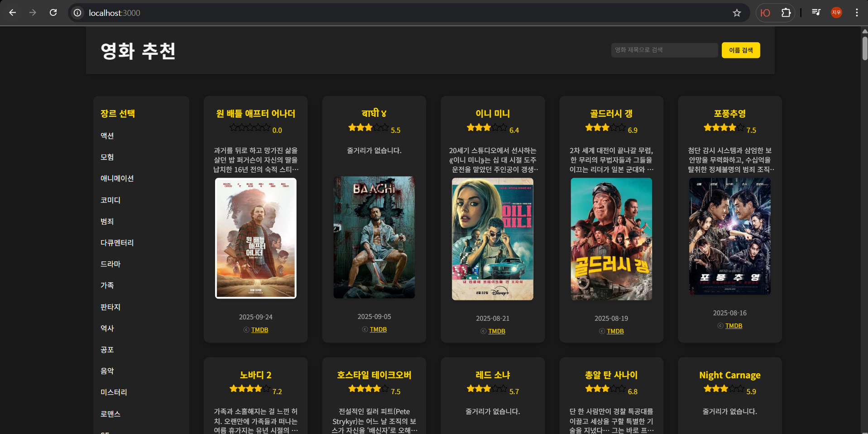This screenshot has height=434, width=868.
Task: Select the 판타지 genre
Action: click(110, 307)
